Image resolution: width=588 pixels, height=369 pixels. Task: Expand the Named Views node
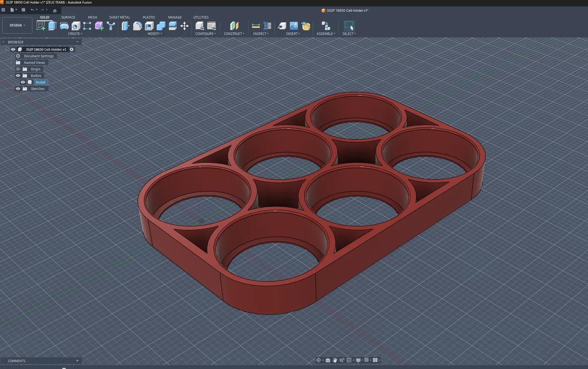11,63
